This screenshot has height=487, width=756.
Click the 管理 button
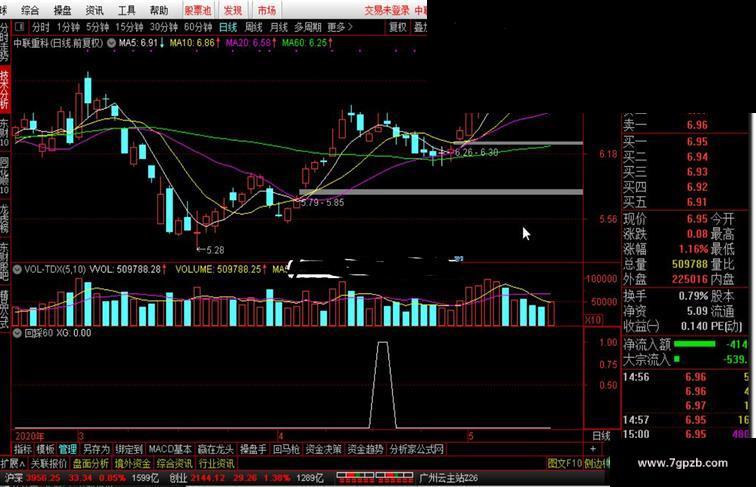pos(68,449)
